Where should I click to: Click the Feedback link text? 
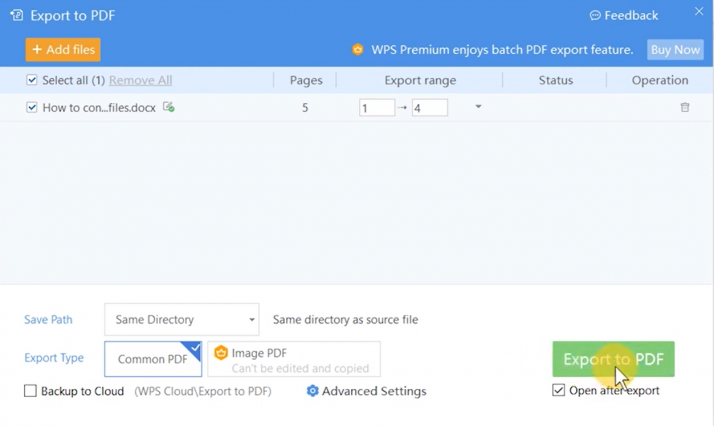coord(631,15)
